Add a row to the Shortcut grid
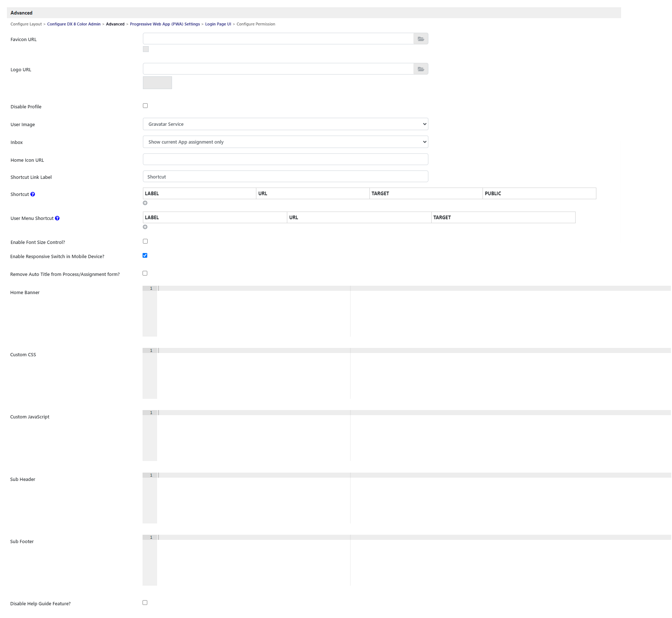672x618 pixels. pyautogui.click(x=145, y=203)
